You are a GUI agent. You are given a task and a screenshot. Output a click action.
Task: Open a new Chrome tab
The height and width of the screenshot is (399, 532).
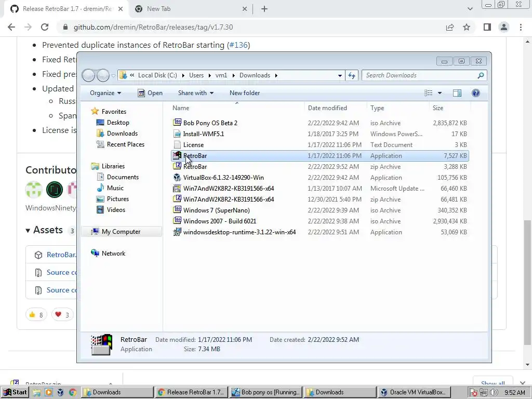[264, 9]
